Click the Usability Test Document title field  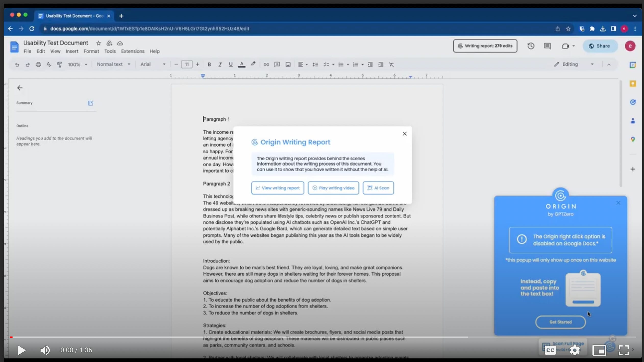[x=55, y=43]
